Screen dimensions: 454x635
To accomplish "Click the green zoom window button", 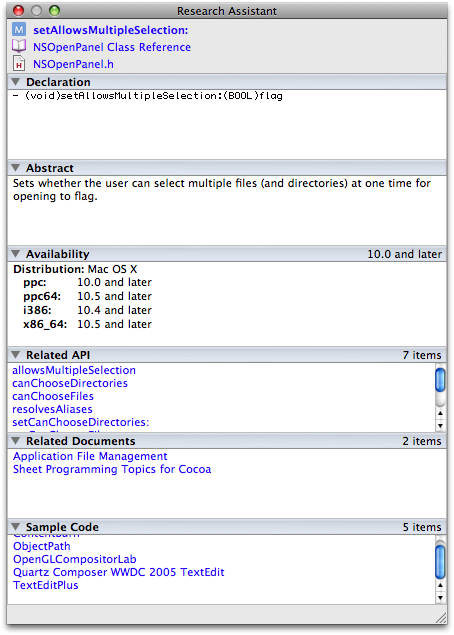I will (x=54, y=11).
